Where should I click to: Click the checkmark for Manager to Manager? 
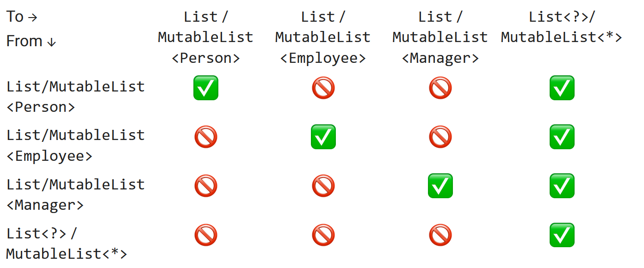(x=440, y=186)
